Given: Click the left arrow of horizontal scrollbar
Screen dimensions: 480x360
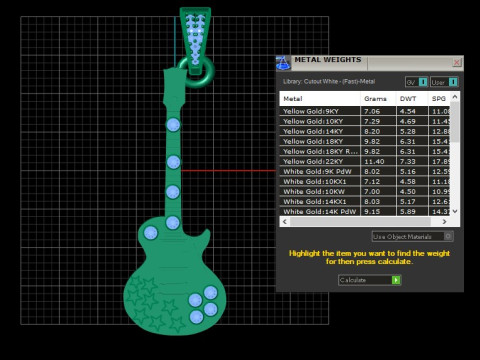Looking at the screenshot, I should pos(285,222).
